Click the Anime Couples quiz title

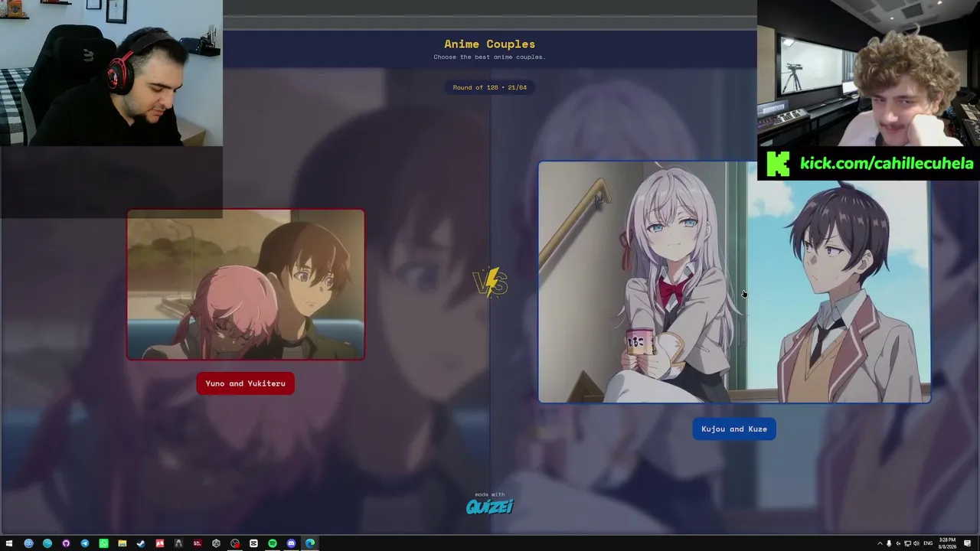point(490,44)
